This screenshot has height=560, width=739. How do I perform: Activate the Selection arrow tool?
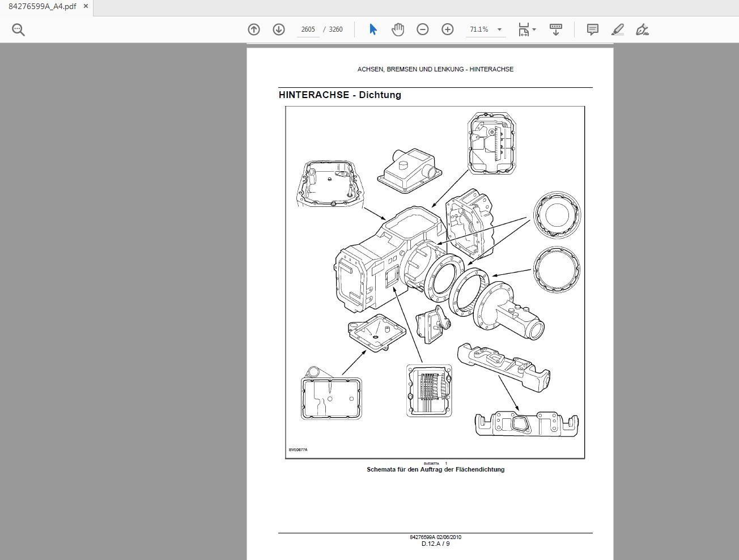373,29
